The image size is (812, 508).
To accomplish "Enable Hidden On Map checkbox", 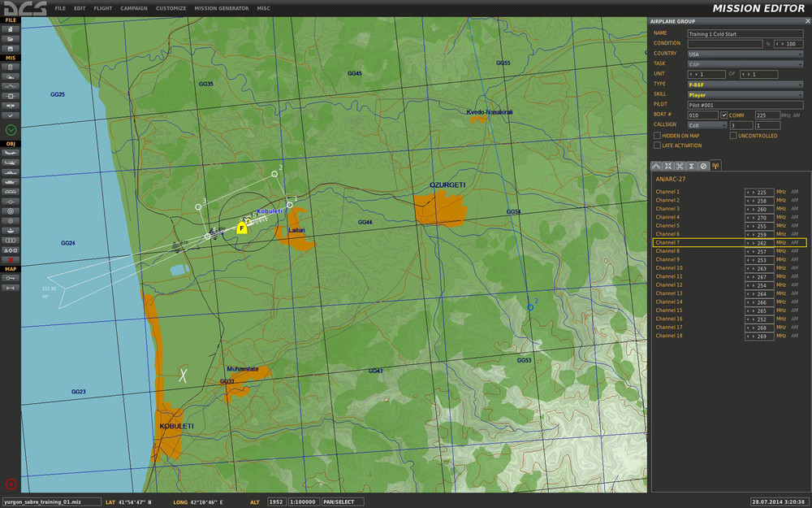I will pos(657,135).
